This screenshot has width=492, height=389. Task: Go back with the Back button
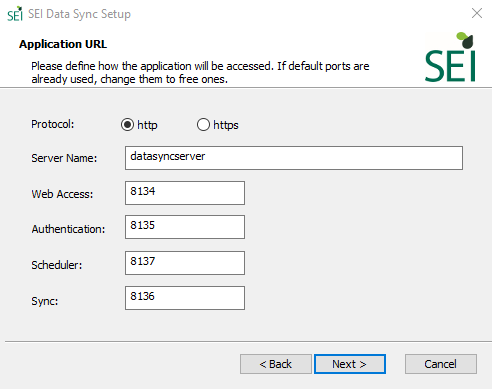276,364
